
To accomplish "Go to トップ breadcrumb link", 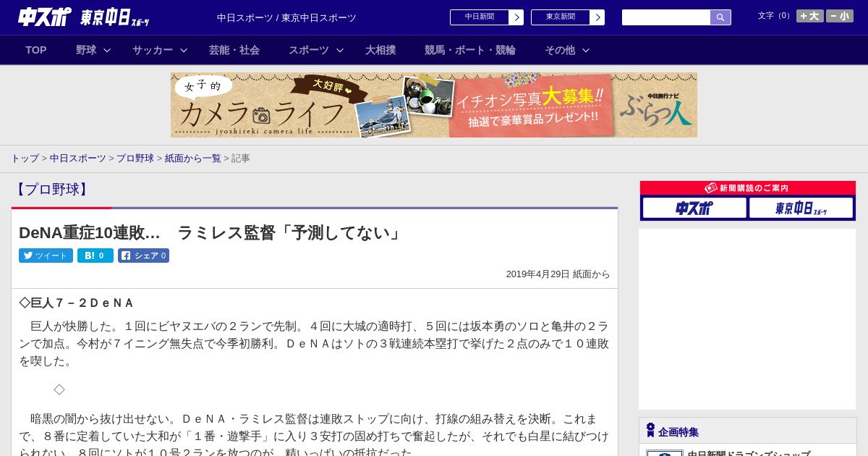I will coord(25,158).
